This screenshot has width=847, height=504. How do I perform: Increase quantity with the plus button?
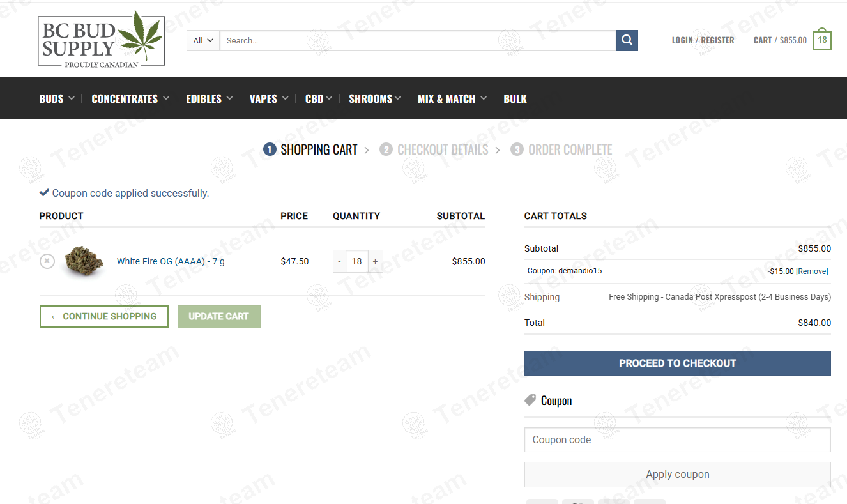tap(375, 261)
